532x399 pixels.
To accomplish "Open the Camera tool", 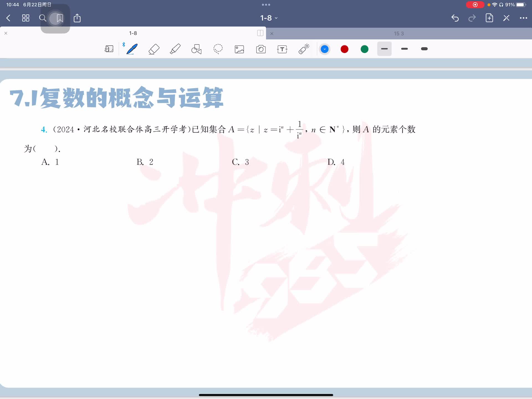I will [x=261, y=49].
